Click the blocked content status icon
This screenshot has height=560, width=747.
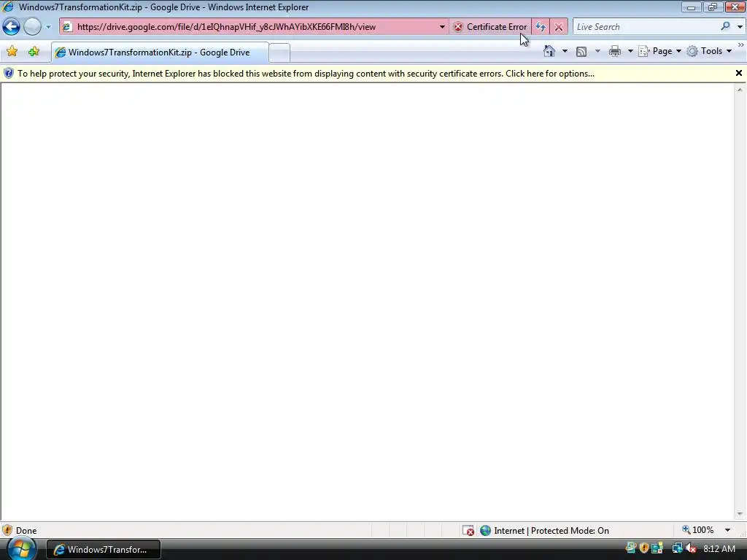[468, 530]
